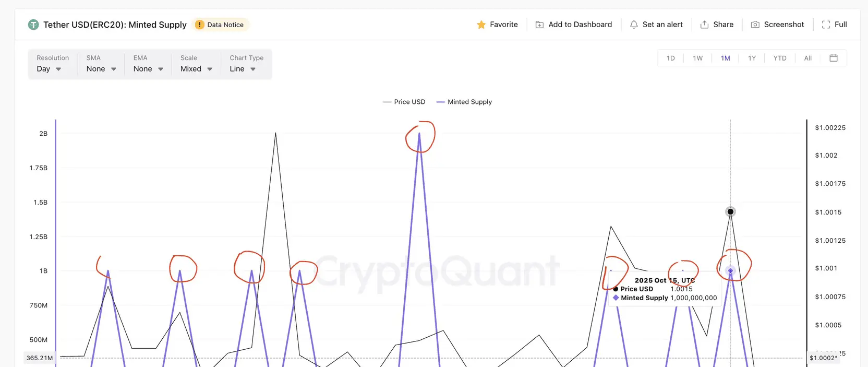Click the 365.21M left axis value label
Screen dimensions: 868x367
pos(40,358)
